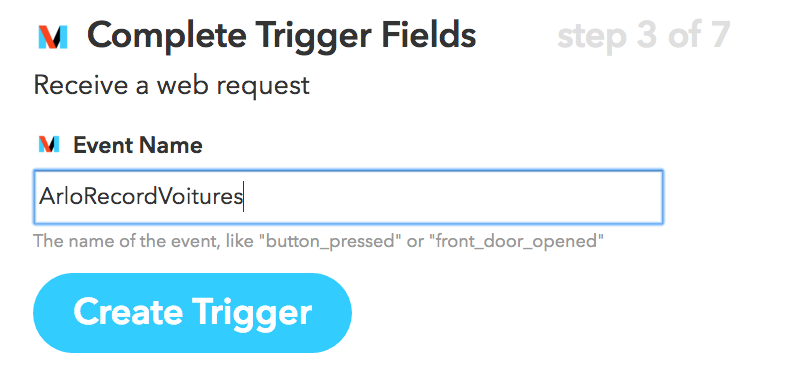Click the hint text below the field
809x376 pixels.
pyautogui.click(x=318, y=241)
